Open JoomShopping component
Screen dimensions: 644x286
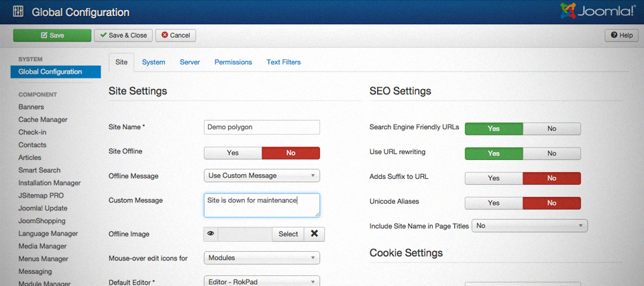pos(42,221)
